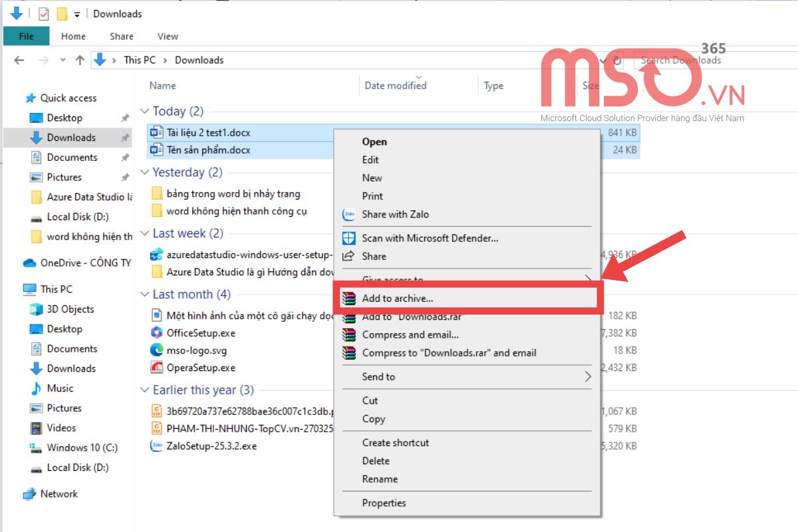
Task: Switch to the Home ribbon tab
Action: (x=73, y=37)
